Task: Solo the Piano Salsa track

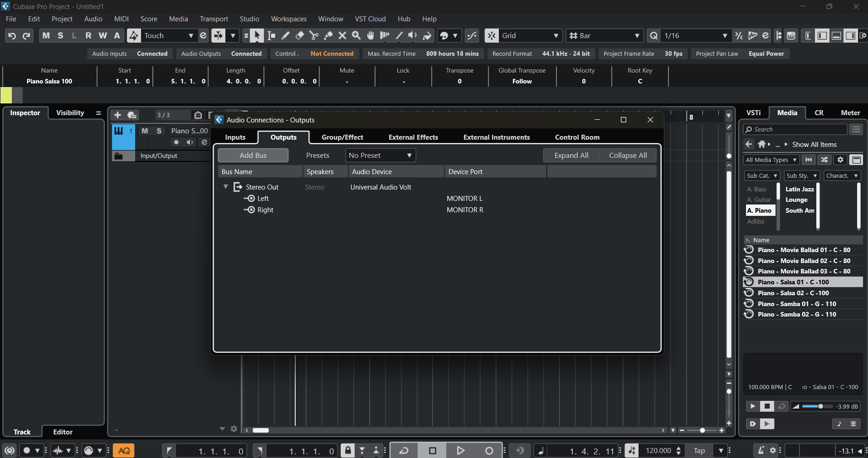Action: click(x=159, y=131)
